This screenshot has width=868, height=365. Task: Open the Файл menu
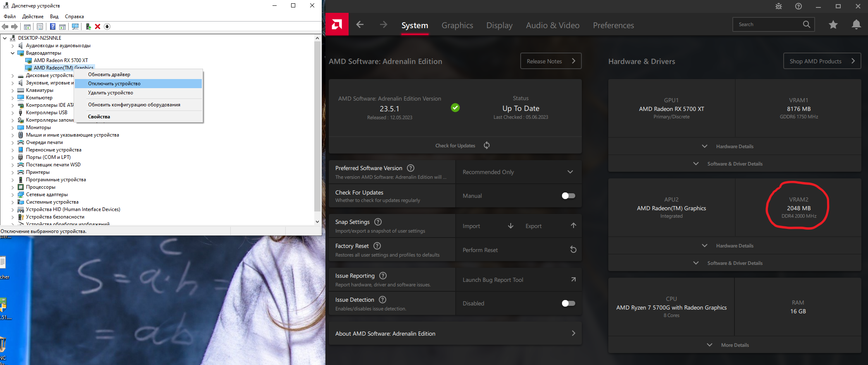point(10,17)
